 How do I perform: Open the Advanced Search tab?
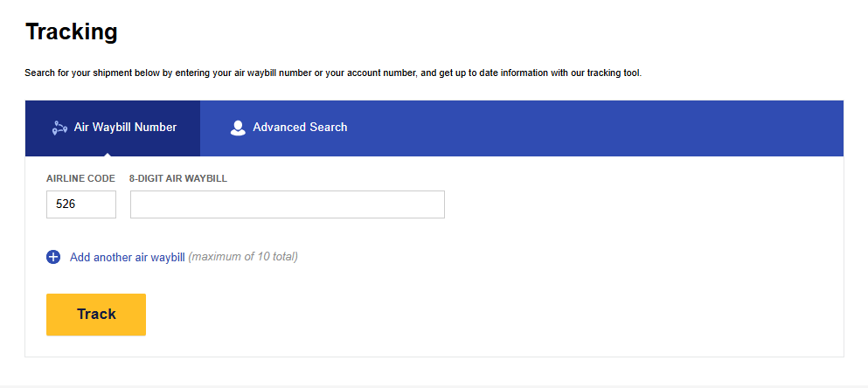300,128
